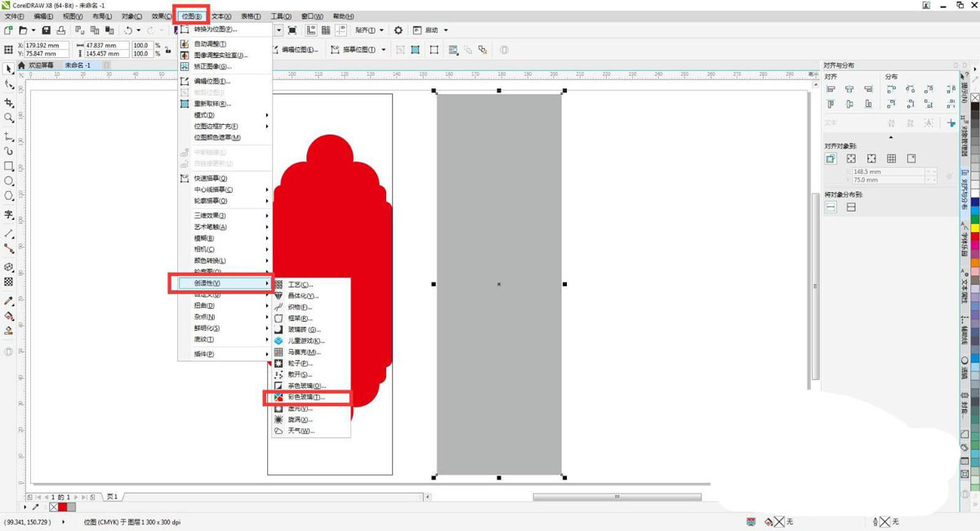This screenshot has height=531, width=980.
Task: Open the 窗口 menu
Action: coord(312,16)
